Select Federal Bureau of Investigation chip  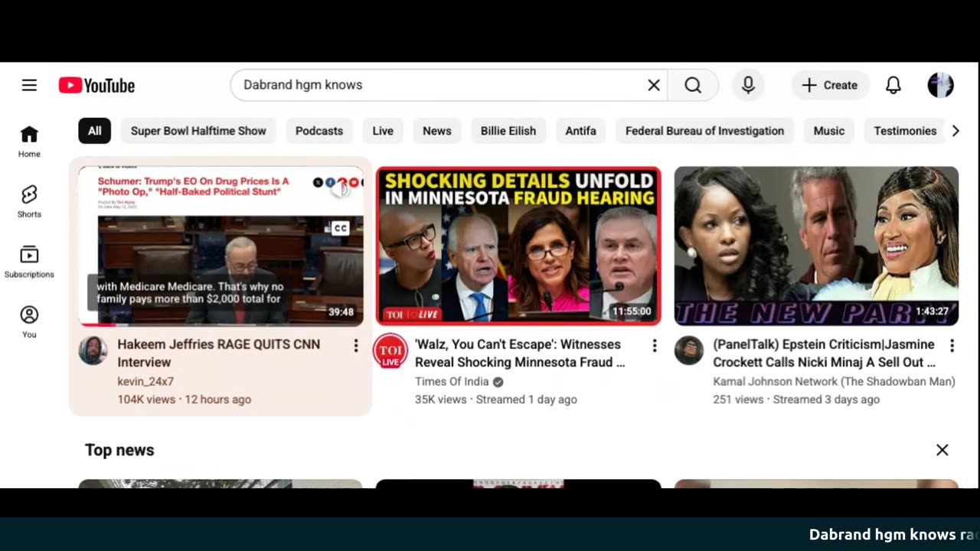[704, 131]
